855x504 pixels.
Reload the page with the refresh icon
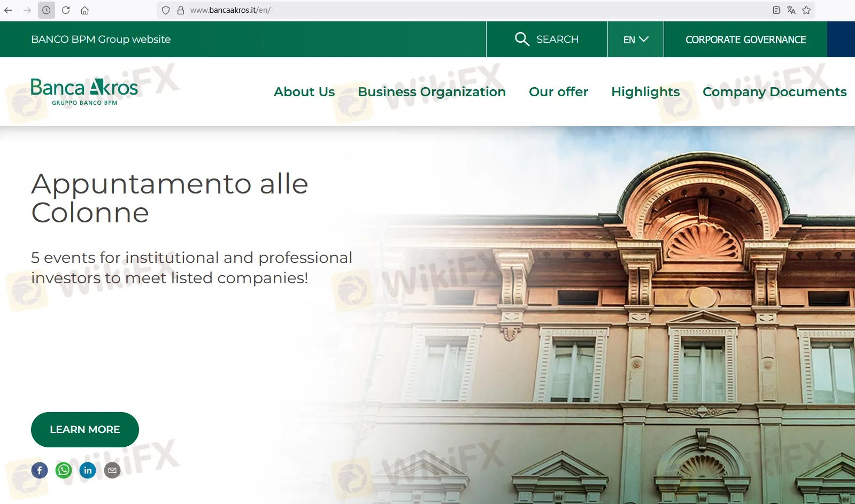click(66, 10)
